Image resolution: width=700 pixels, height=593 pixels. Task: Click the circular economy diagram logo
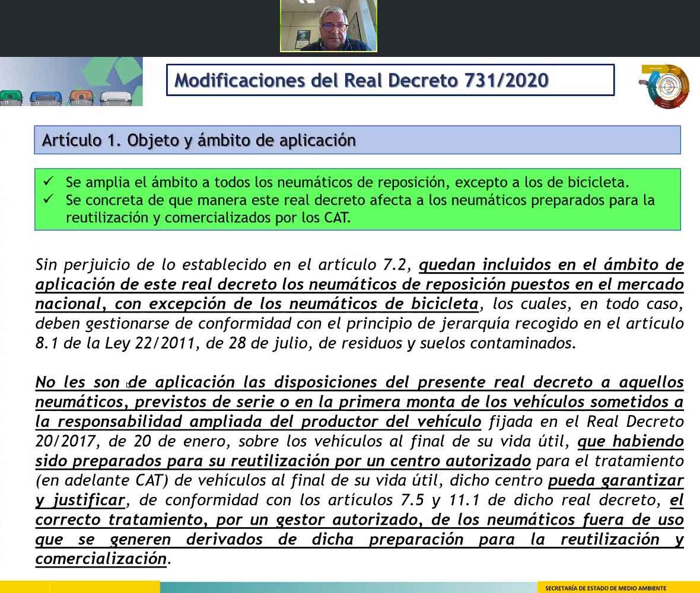(665, 87)
